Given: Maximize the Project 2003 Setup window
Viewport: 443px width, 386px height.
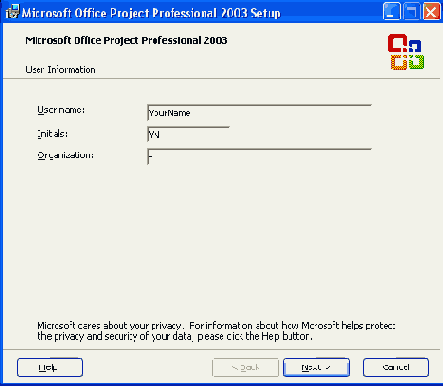Looking at the screenshot, I should tap(411, 12).
